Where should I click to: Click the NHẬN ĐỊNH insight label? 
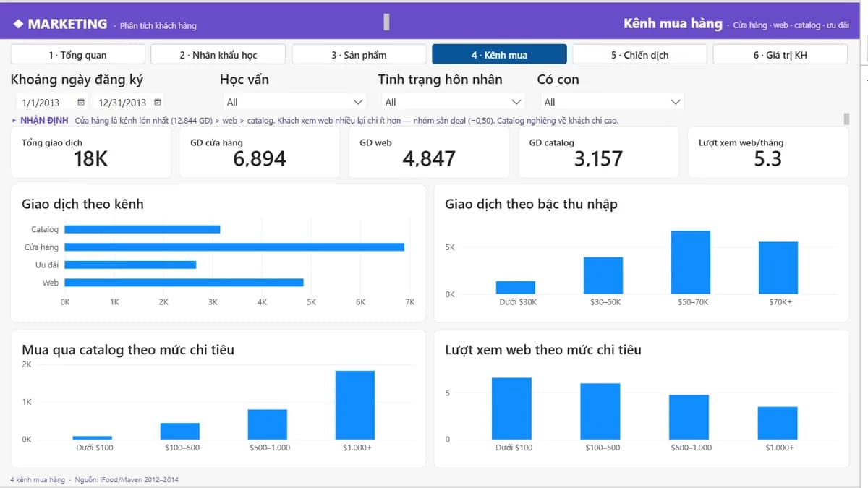tap(44, 120)
